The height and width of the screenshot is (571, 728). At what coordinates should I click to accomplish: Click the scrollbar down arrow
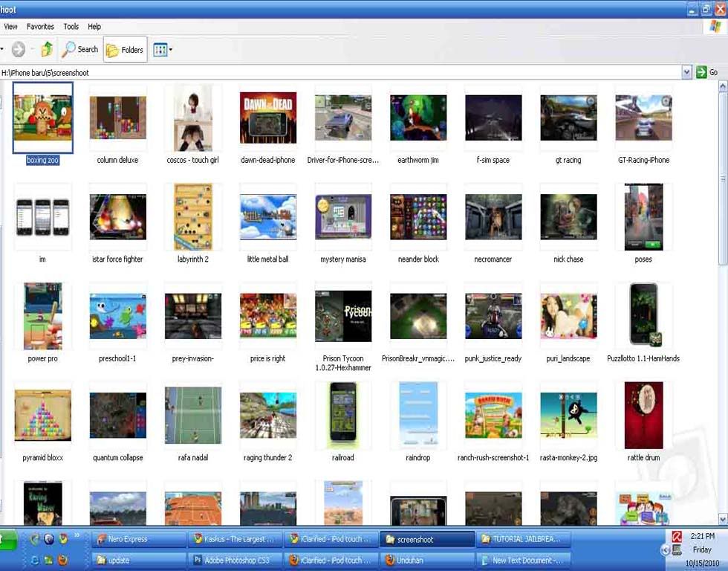click(x=723, y=519)
